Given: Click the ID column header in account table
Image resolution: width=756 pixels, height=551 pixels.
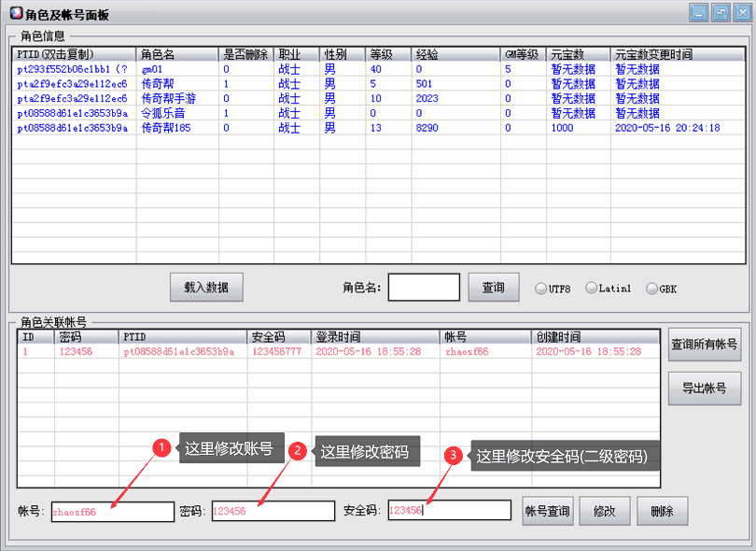Looking at the screenshot, I should [x=36, y=337].
